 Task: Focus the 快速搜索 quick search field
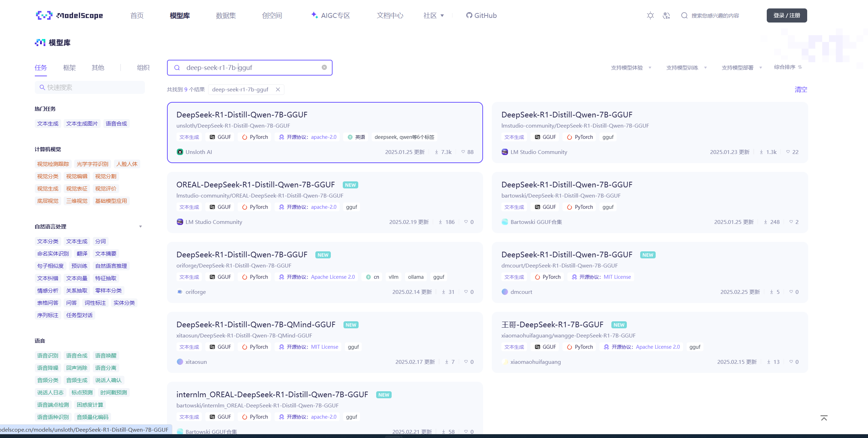(x=90, y=88)
